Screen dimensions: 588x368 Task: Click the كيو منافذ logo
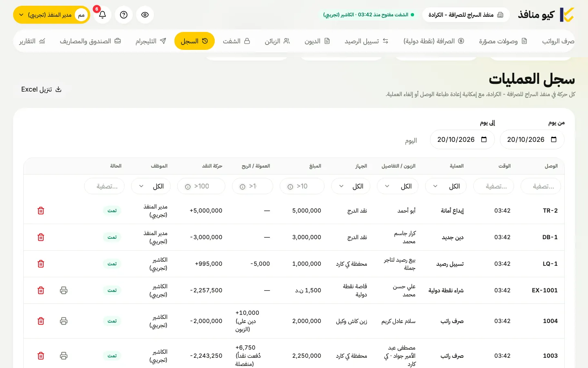[x=546, y=15]
